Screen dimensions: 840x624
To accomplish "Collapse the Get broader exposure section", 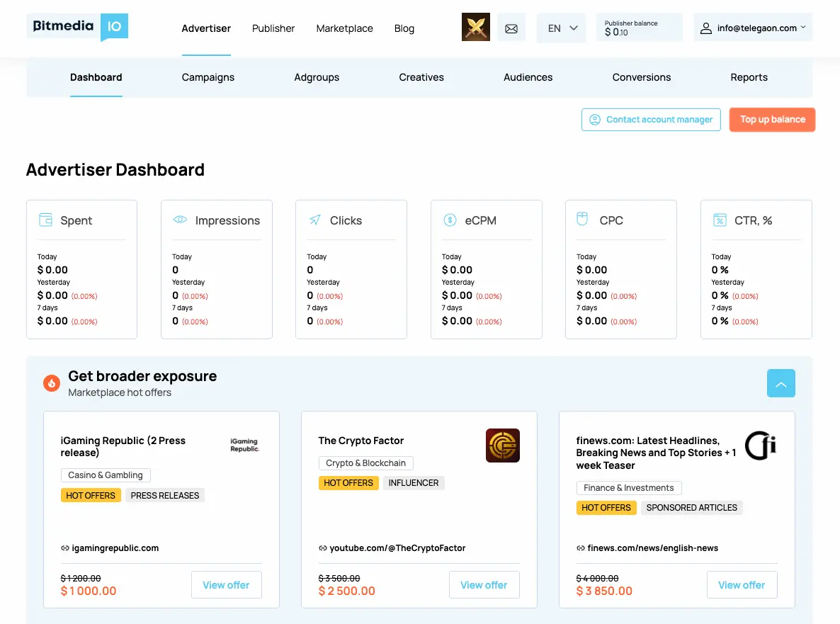I will tap(781, 383).
